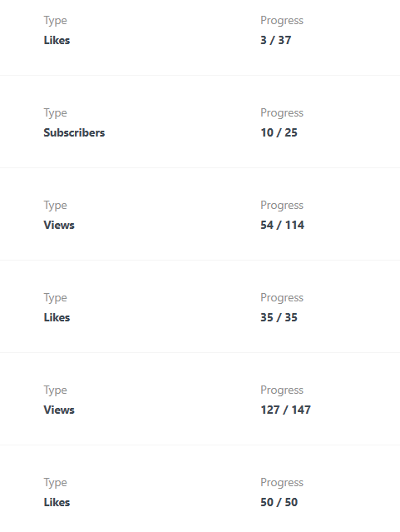Select the Progress label above 3 / 37
Screen dimensions: 400x532
click(282, 21)
